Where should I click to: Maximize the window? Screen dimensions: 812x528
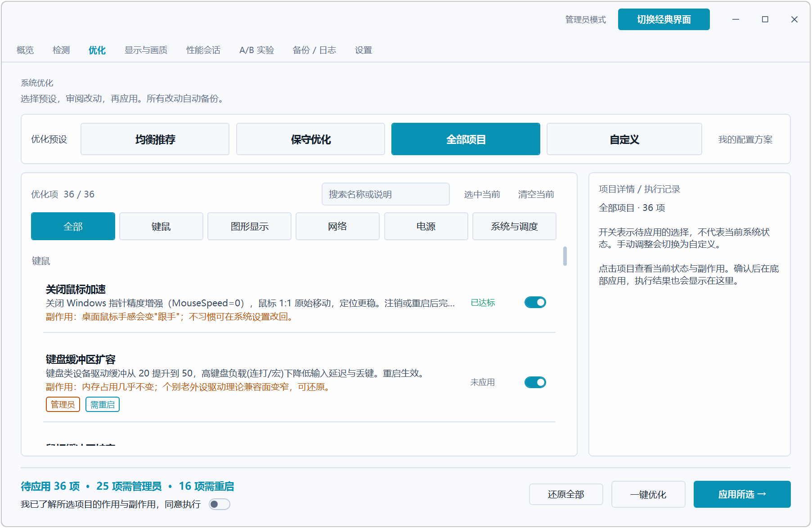765,19
